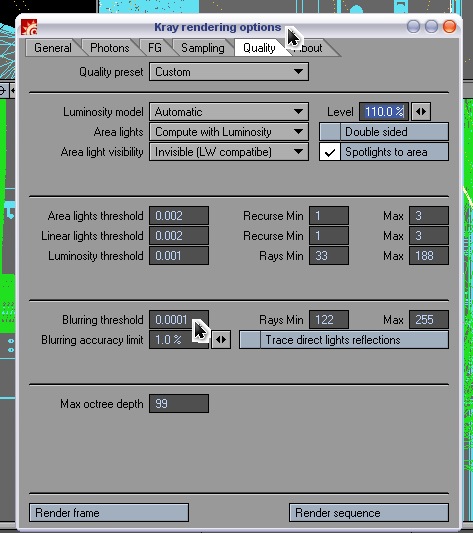Click blurring Rays Min field showing 122

[329, 320]
